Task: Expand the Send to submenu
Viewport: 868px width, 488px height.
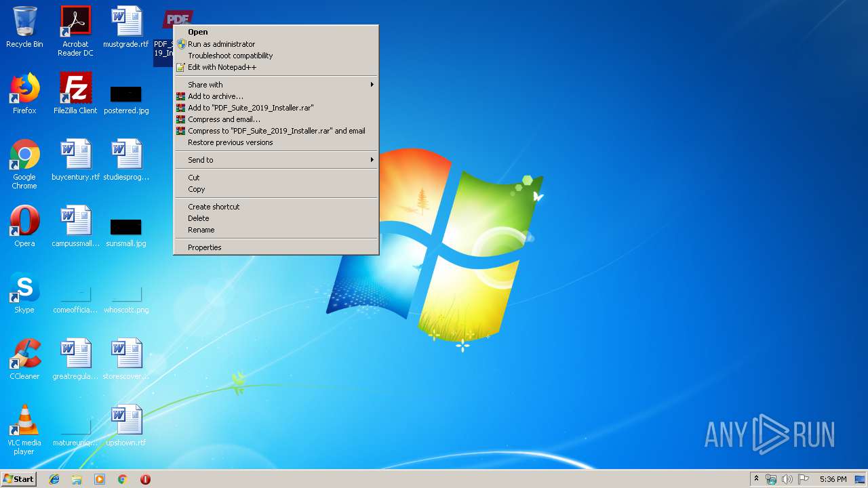Action: click(276, 160)
